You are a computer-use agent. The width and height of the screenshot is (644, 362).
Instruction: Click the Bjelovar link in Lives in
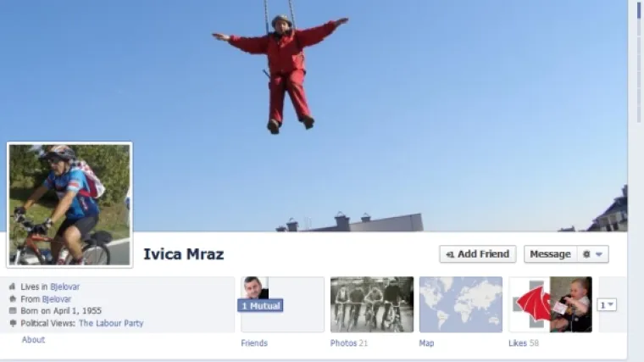click(64, 287)
